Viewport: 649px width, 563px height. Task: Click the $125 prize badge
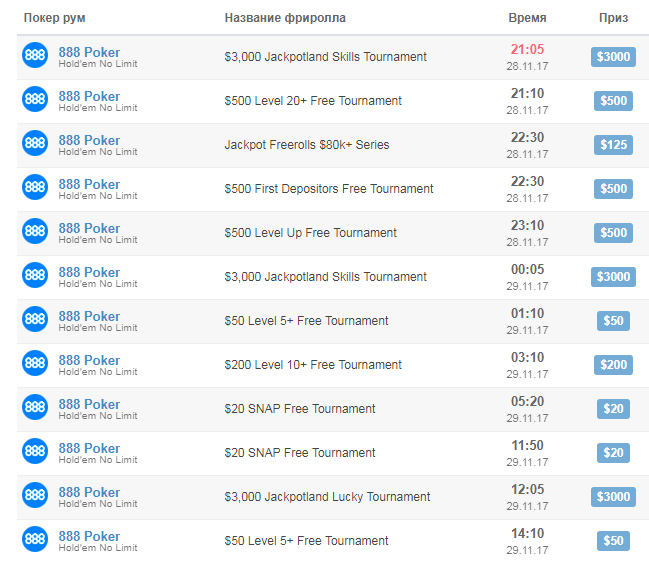[x=613, y=145]
